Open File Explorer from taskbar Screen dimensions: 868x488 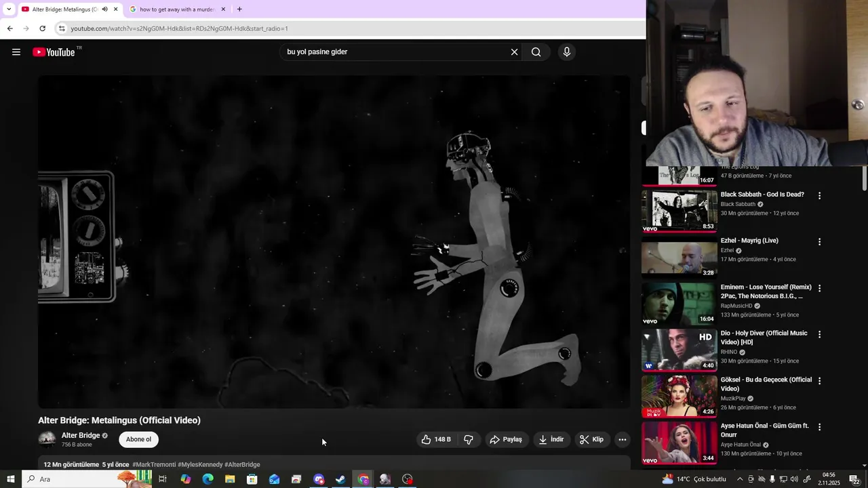[230, 479]
